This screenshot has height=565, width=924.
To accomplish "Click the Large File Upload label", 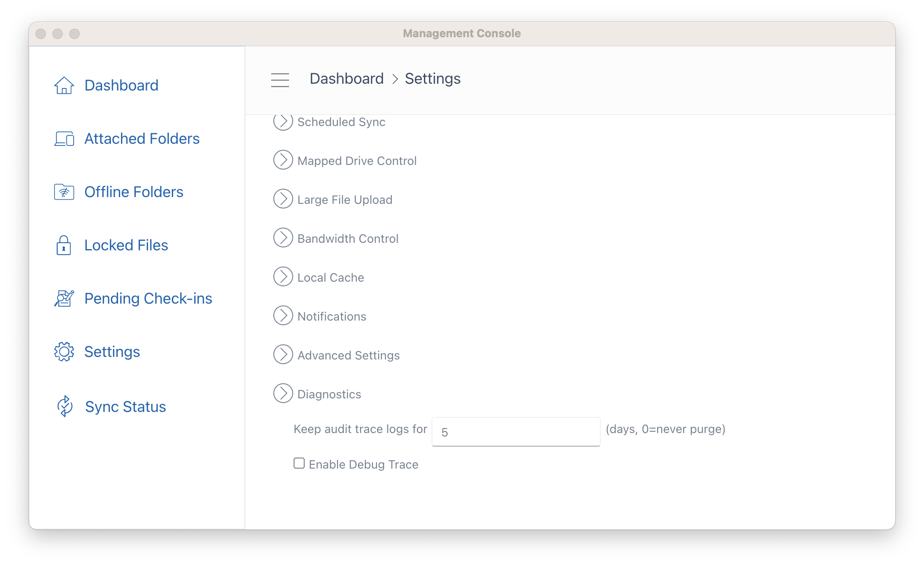I will click(345, 200).
